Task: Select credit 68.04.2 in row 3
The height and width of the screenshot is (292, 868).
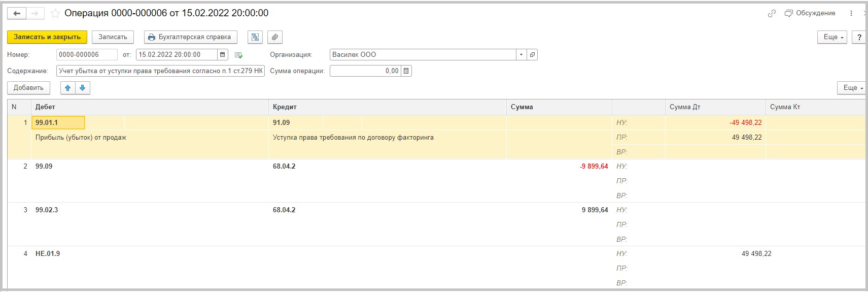Action: click(284, 210)
